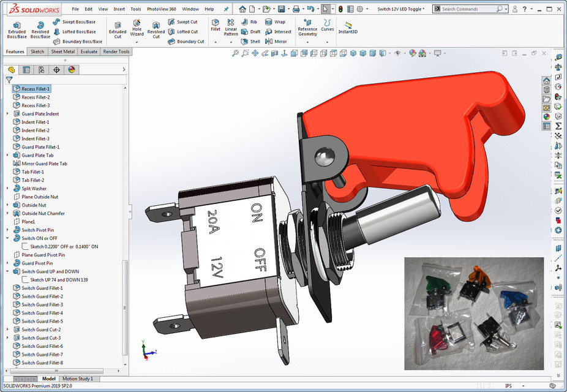Toggle Instant3D mode

coord(348,29)
